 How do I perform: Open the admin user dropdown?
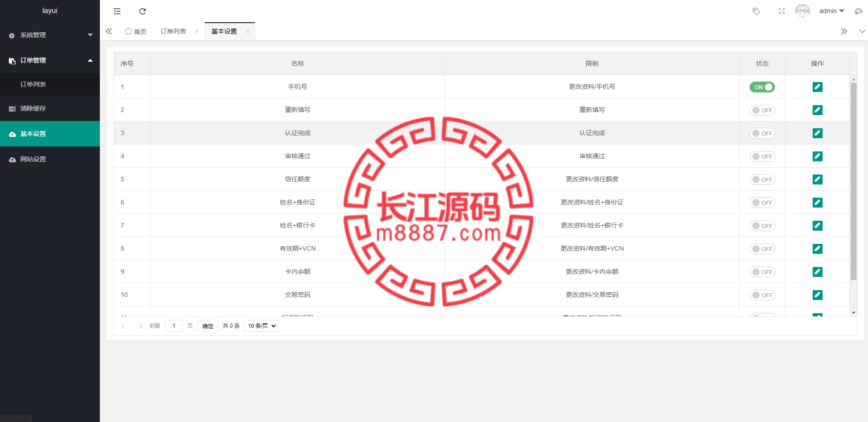coord(831,11)
